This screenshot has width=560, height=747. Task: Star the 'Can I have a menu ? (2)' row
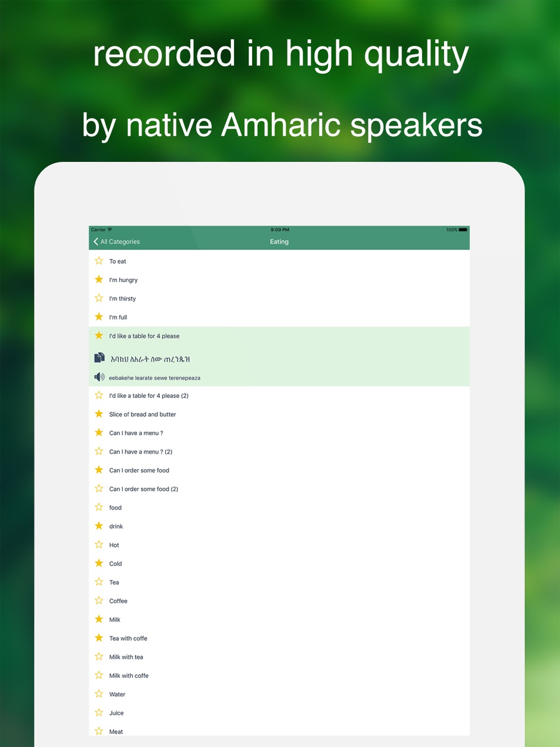[x=99, y=451]
